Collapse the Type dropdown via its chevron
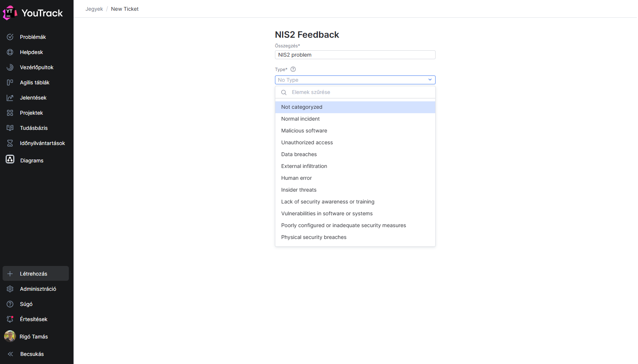This screenshot has width=638, height=364. [430, 80]
